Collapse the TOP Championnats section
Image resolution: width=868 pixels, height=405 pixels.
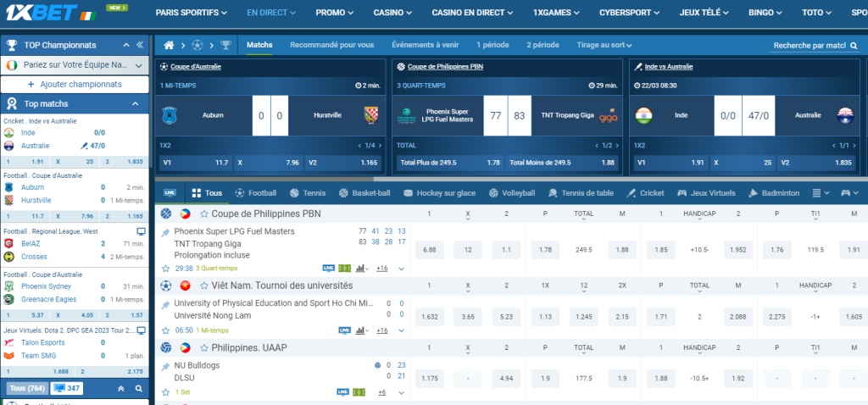(125, 46)
